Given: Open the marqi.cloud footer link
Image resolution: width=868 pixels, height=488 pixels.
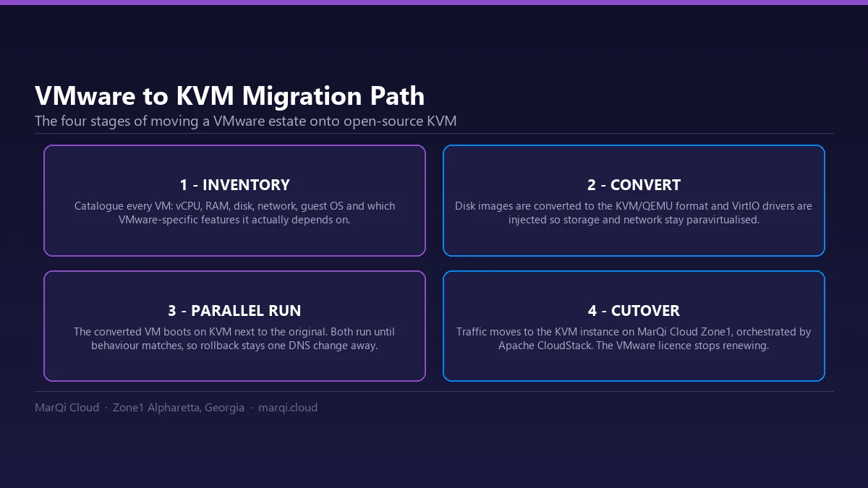Looking at the screenshot, I should (x=288, y=408).
